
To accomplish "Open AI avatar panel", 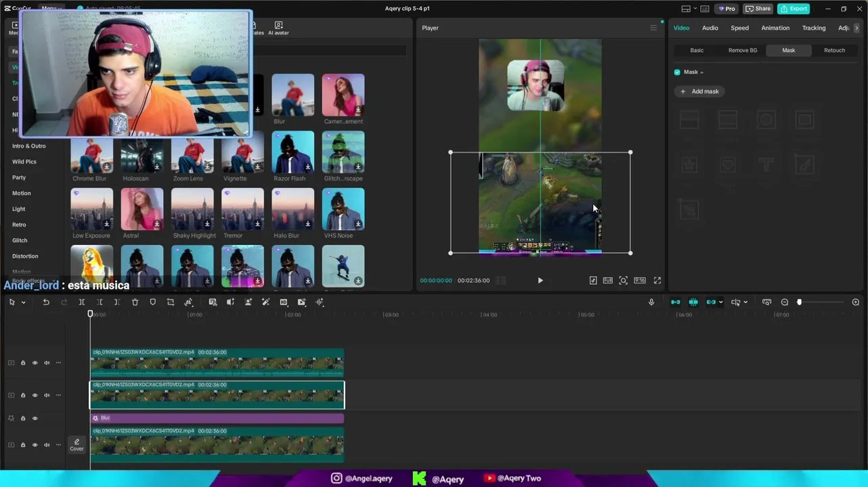I will coord(278,28).
